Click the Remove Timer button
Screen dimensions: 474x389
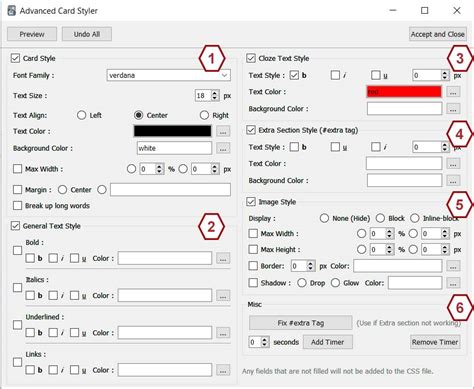435,342
